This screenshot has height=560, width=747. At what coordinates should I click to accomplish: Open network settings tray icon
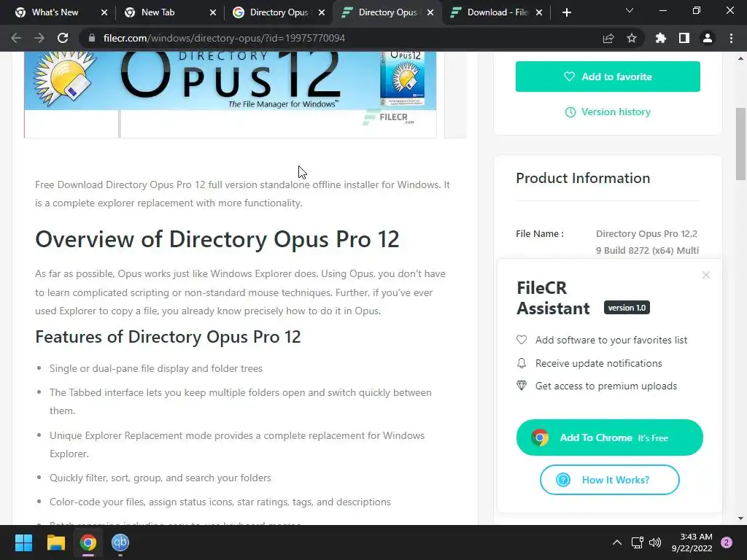point(637,542)
